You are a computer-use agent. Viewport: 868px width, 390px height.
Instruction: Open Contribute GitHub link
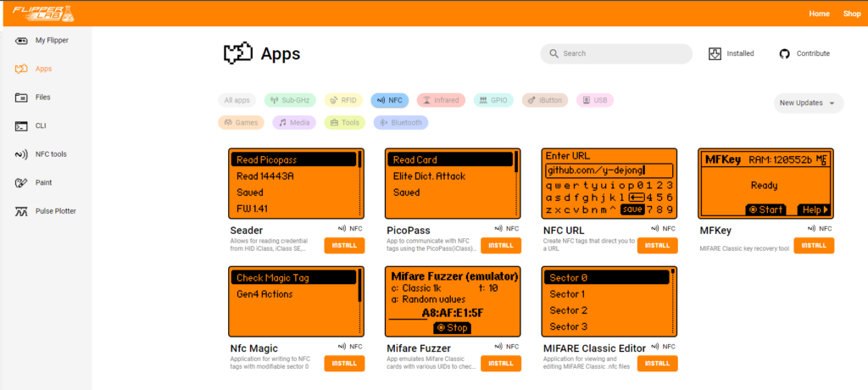click(x=804, y=53)
